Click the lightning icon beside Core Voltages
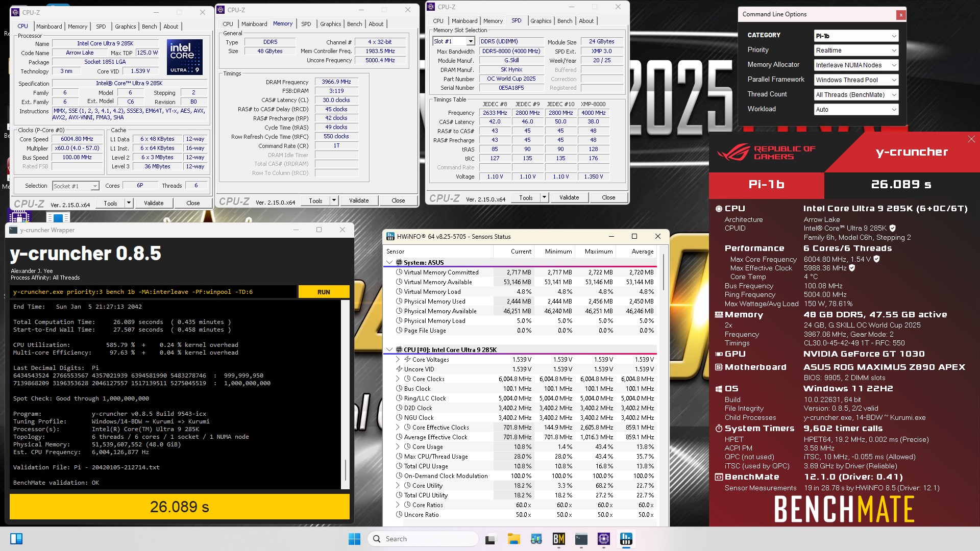980x551 pixels. click(407, 360)
